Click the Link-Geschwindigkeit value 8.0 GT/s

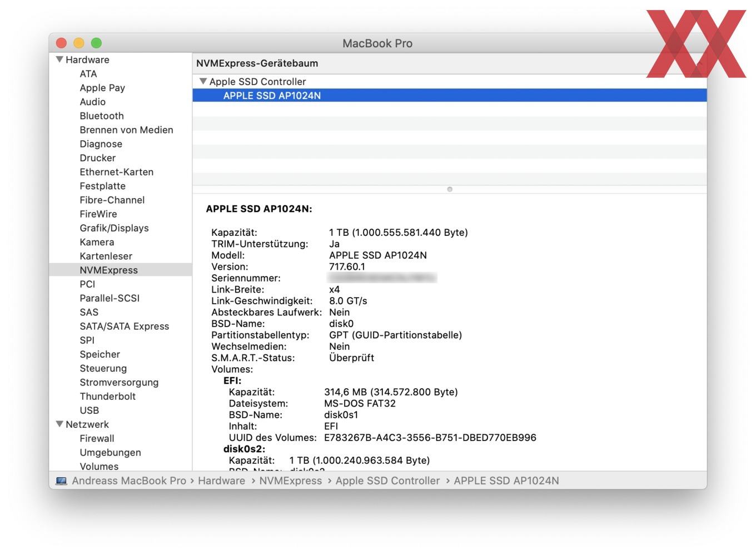point(348,301)
